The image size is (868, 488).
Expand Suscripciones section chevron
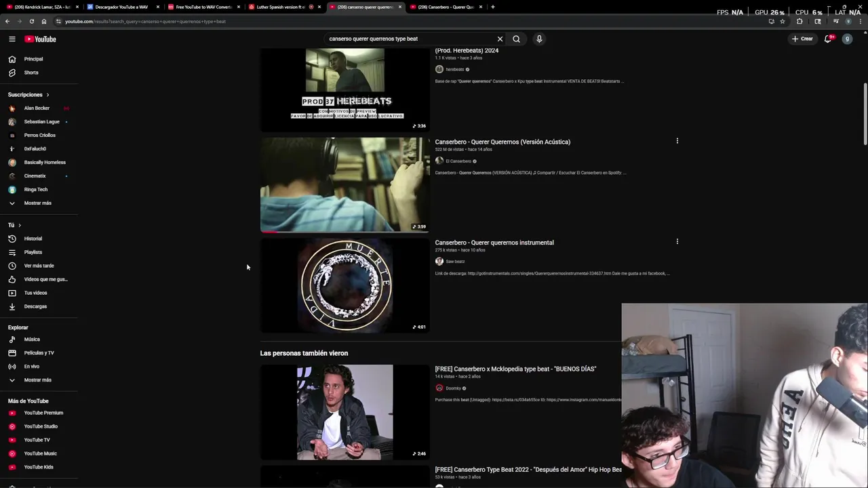coord(47,95)
